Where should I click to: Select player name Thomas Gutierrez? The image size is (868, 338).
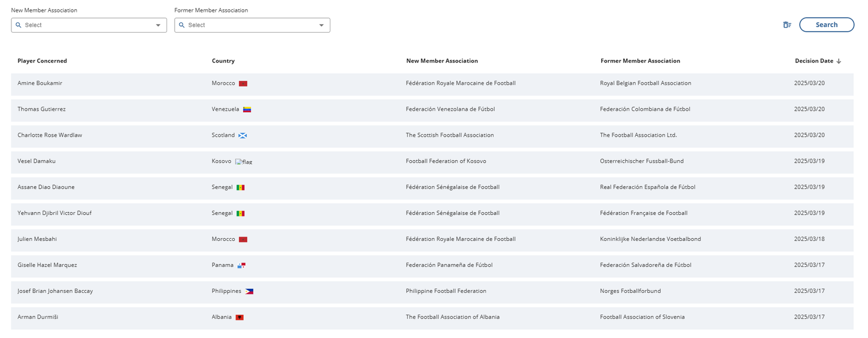[x=41, y=109]
